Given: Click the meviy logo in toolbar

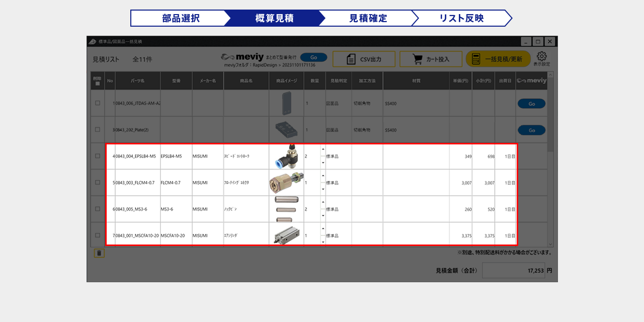Looking at the screenshot, I should pyautogui.click(x=243, y=57).
